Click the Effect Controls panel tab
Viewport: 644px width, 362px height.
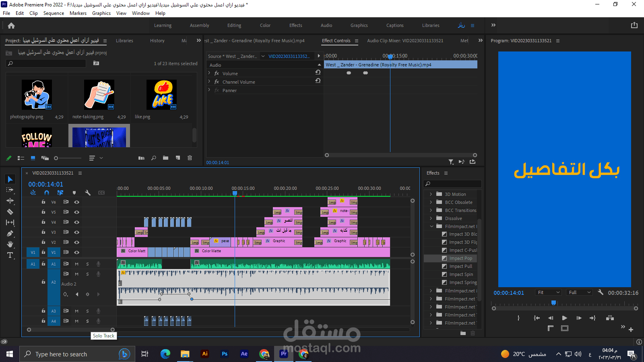pos(336,41)
